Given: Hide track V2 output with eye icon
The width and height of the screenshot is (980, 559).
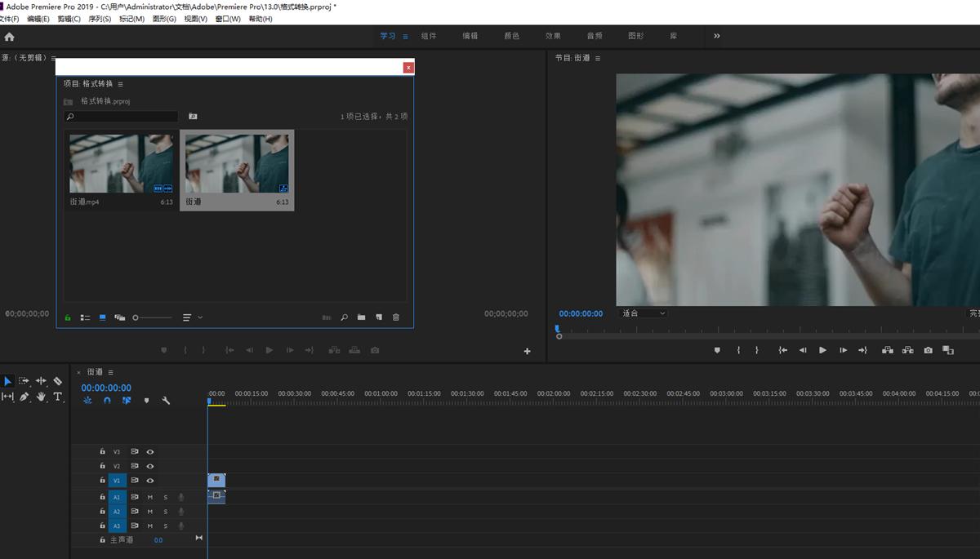Looking at the screenshot, I should pyautogui.click(x=150, y=466).
